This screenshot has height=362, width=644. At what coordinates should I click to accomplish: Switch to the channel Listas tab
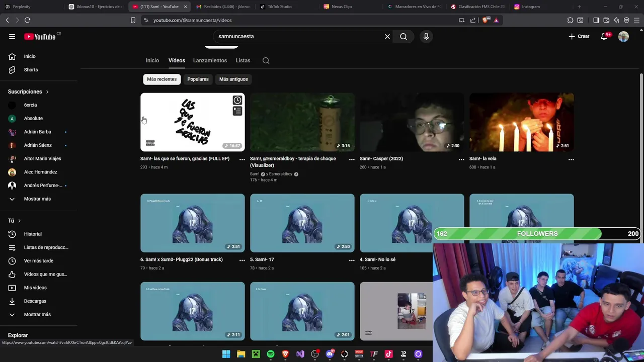(x=243, y=60)
